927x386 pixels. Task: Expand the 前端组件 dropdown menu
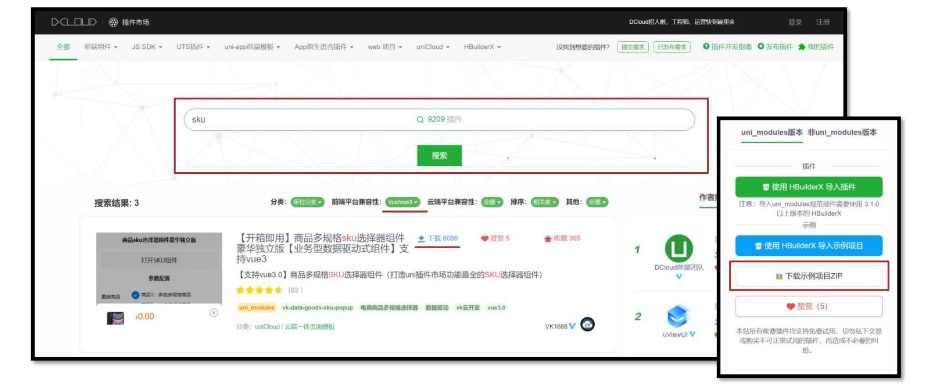pyautogui.click(x=101, y=47)
